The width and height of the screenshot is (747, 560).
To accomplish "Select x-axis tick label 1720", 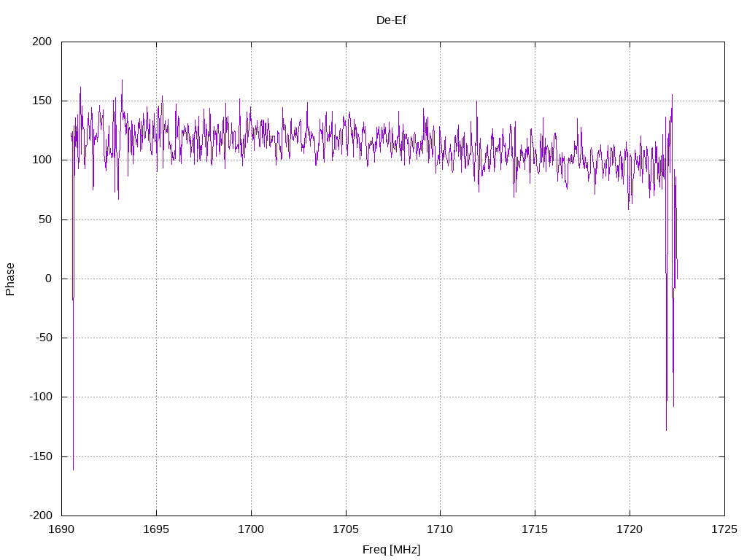I will point(630,529).
